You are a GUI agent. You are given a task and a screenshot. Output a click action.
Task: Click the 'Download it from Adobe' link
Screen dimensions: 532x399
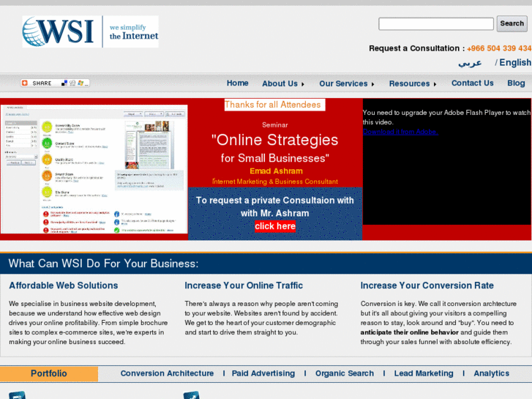coord(400,132)
